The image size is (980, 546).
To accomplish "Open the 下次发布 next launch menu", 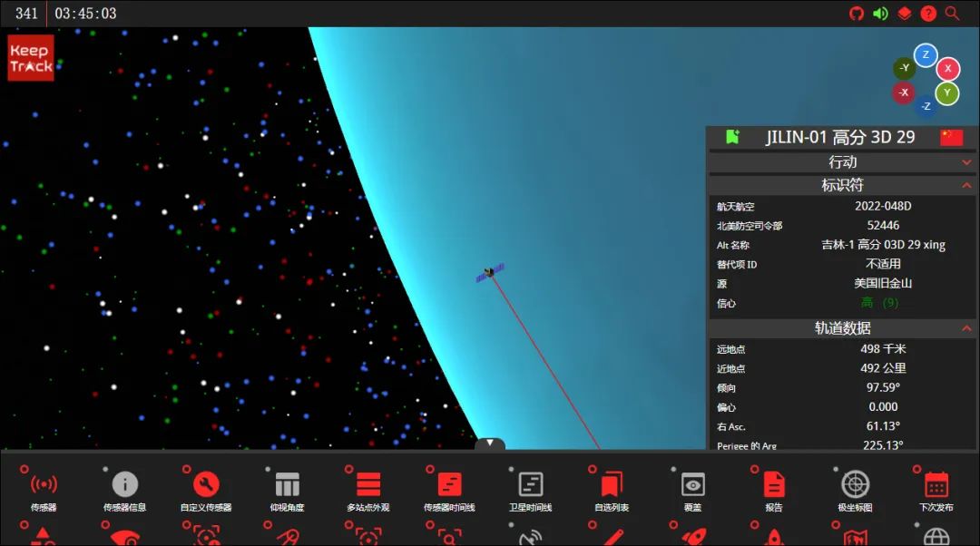I will tap(936, 490).
